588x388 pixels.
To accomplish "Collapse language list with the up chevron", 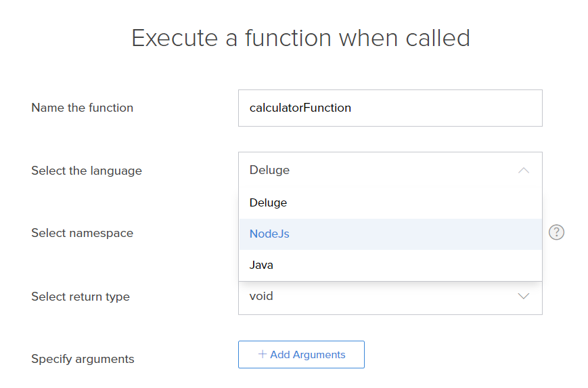I will pos(524,171).
